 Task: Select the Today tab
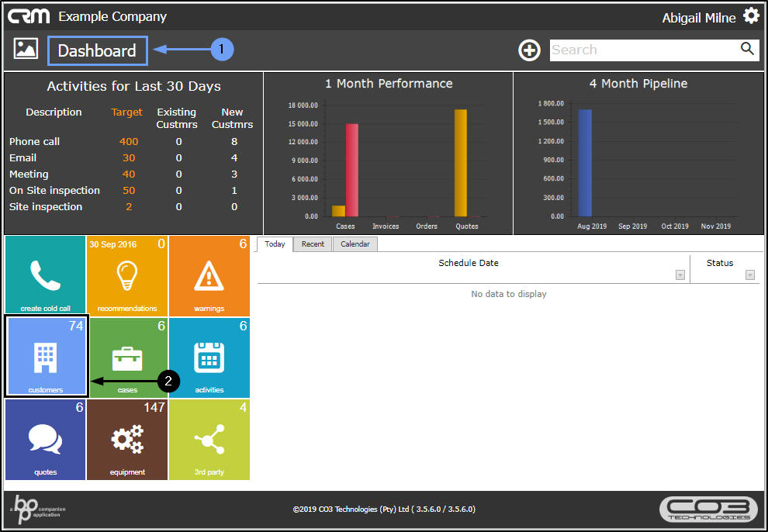tap(275, 244)
